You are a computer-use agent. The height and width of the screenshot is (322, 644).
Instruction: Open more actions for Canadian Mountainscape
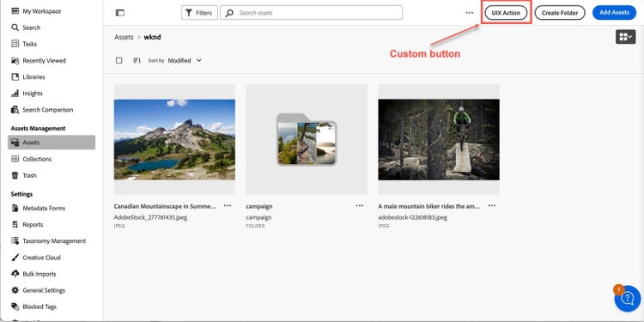228,206
